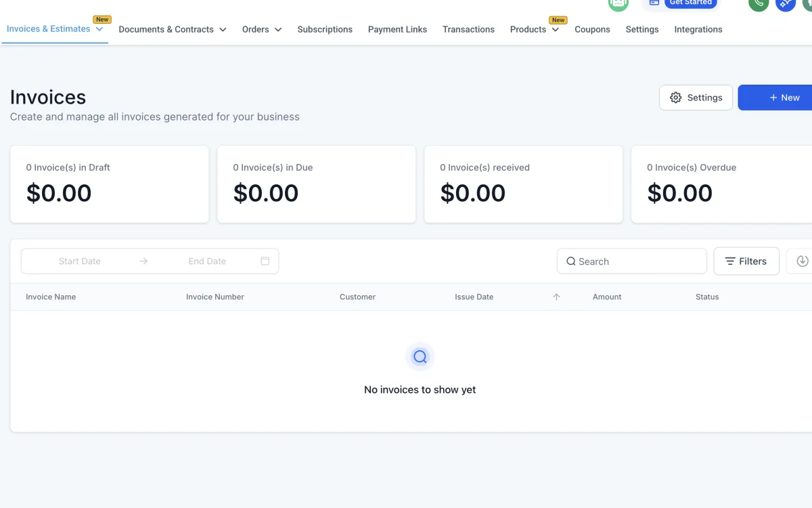This screenshot has width=812, height=508.
Task: Click the plus icon in New button
Action: pyautogui.click(x=773, y=98)
